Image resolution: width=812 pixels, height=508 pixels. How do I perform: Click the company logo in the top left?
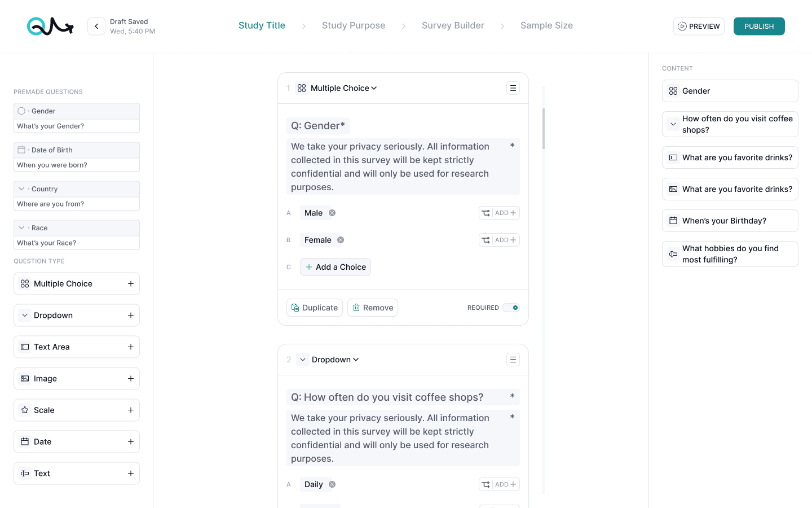click(x=50, y=26)
